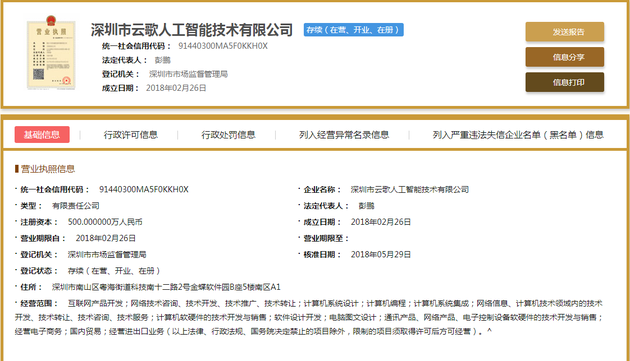The height and width of the screenshot is (361, 630).
Task: Click the license-info 成立日期 value 2018年02月26日
Action: pyautogui.click(x=380, y=222)
